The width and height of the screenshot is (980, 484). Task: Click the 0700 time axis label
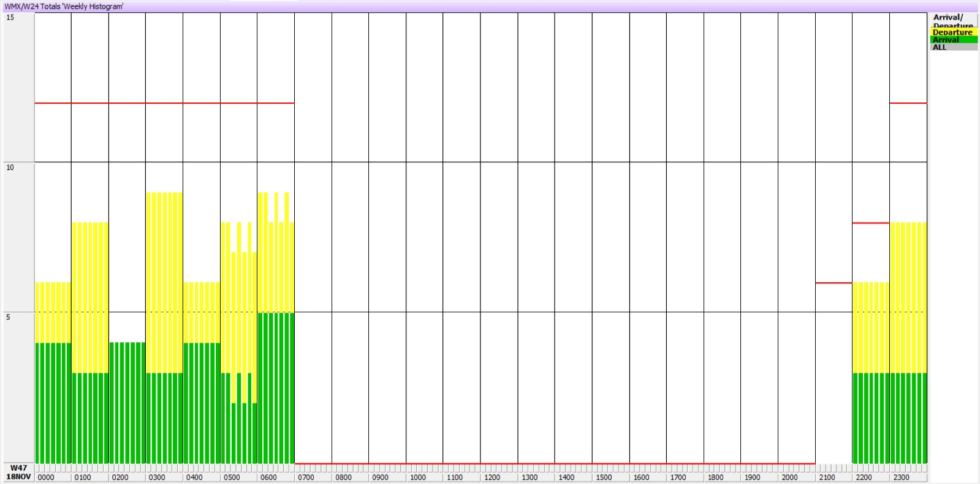click(306, 477)
